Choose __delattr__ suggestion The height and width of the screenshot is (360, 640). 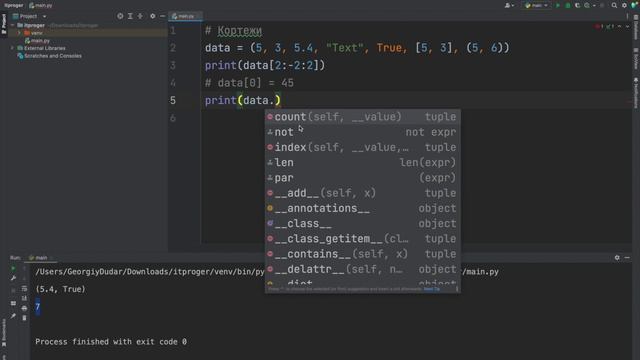coord(362,269)
